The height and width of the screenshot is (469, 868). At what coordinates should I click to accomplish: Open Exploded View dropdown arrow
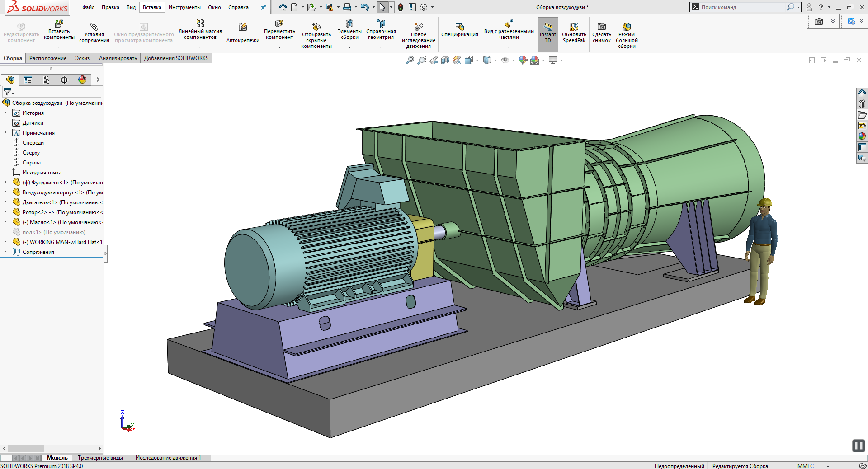tap(509, 47)
